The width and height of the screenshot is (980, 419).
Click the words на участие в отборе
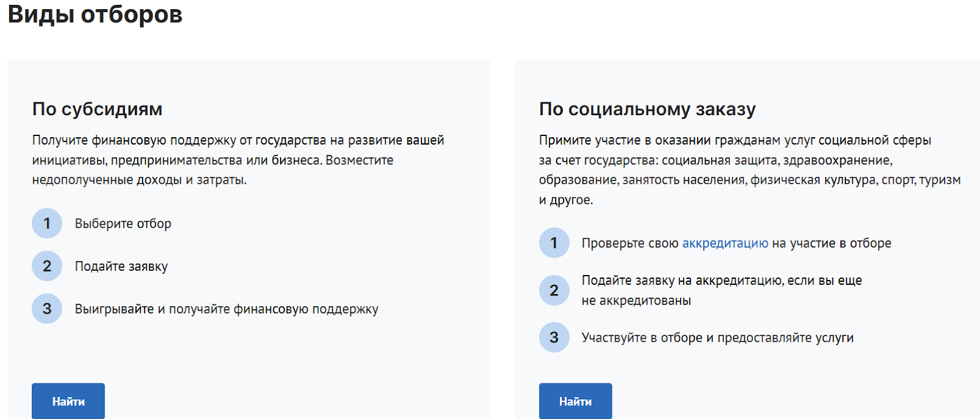pos(832,243)
